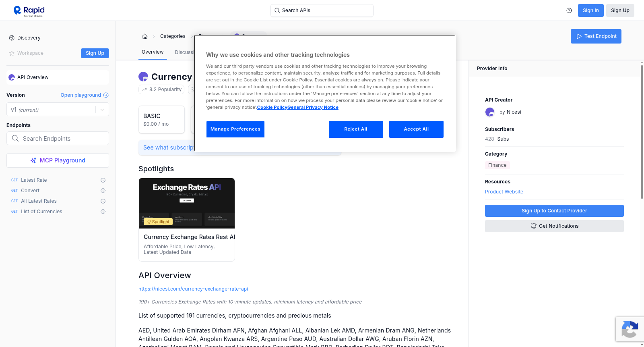644x347 pixels.
Task: Click the play icon on Test Endpoint
Action: coord(579,36)
